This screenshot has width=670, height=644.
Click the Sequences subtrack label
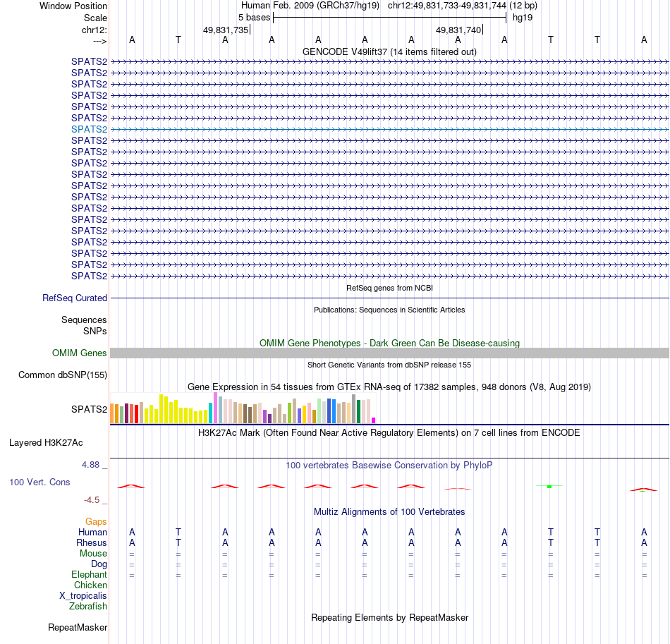84,320
